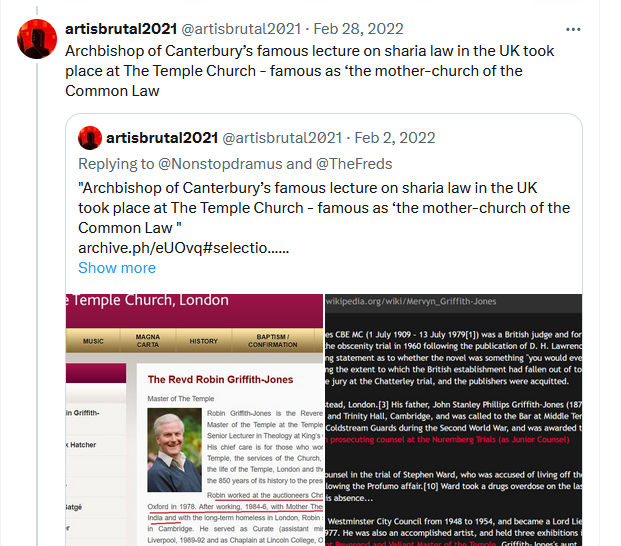Open the Temple Church screenshot image
621x546 pixels.
tap(194, 420)
